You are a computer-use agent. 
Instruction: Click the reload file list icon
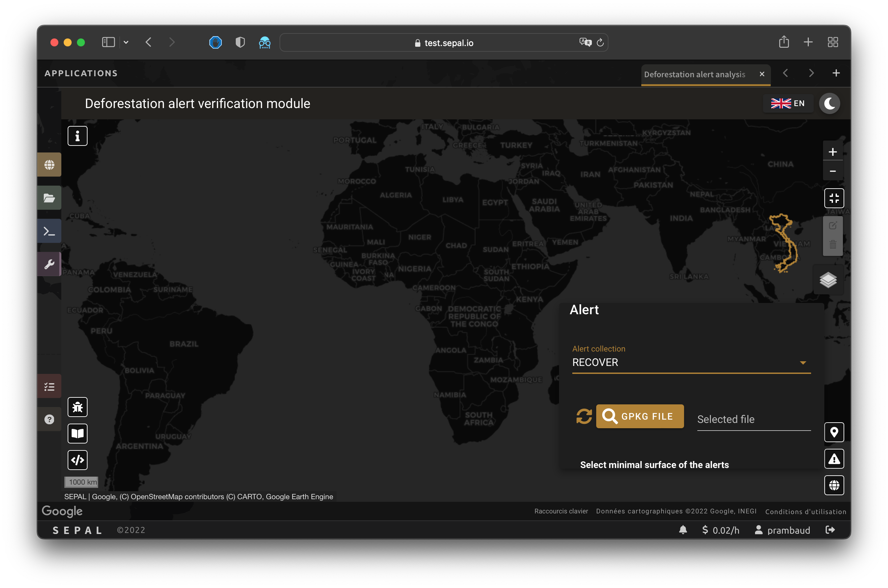click(584, 416)
